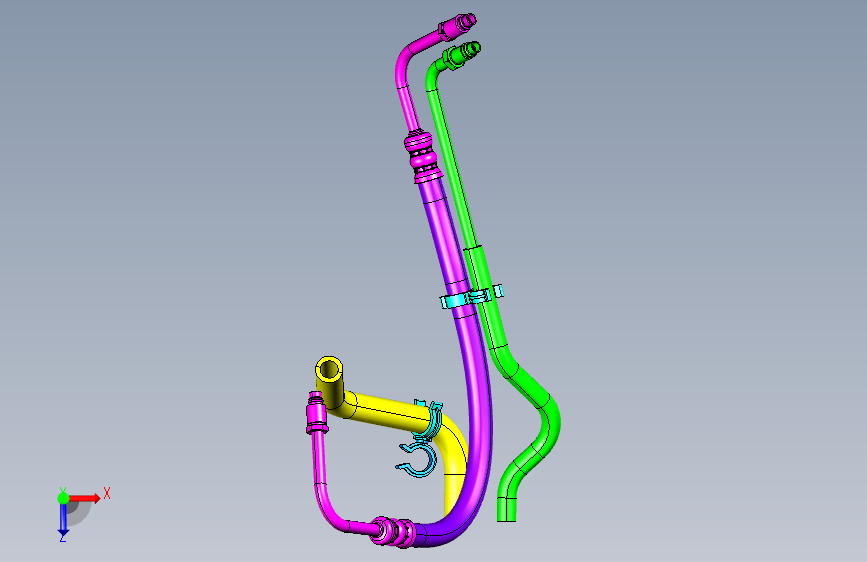Image resolution: width=867 pixels, height=562 pixels.
Task: Select the magenta hex fitting beside the yellow pipe
Action: pos(316,413)
